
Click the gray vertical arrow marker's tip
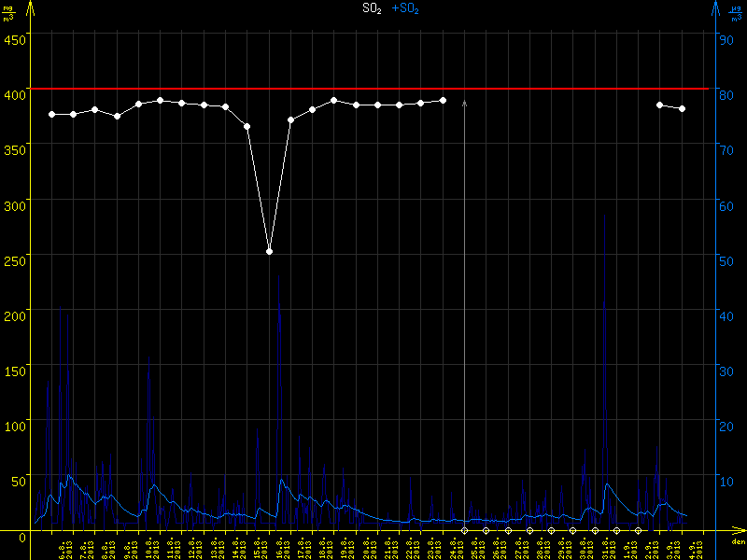click(x=464, y=98)
